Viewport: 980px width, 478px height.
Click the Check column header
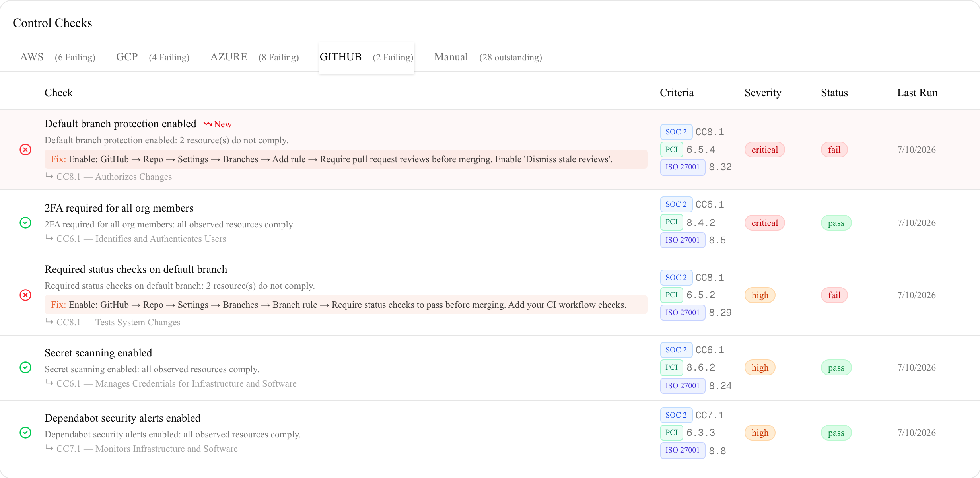click(x=58, y=93)
